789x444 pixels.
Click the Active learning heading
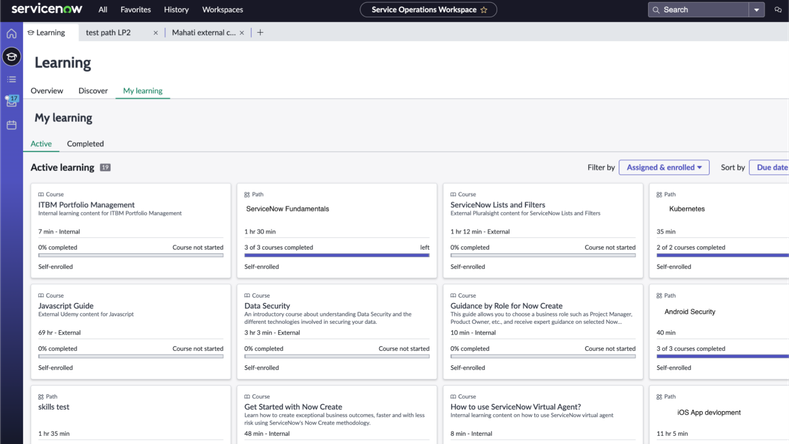click(x=62, y=168)
